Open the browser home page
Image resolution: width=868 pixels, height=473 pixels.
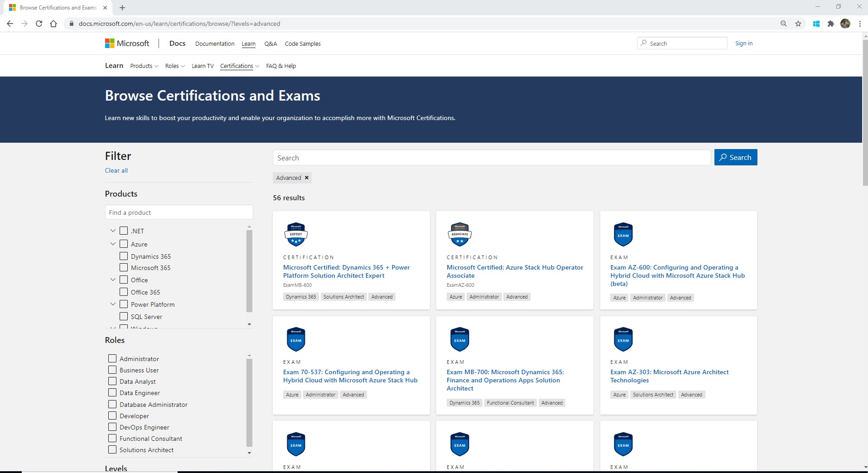point(53,24)
